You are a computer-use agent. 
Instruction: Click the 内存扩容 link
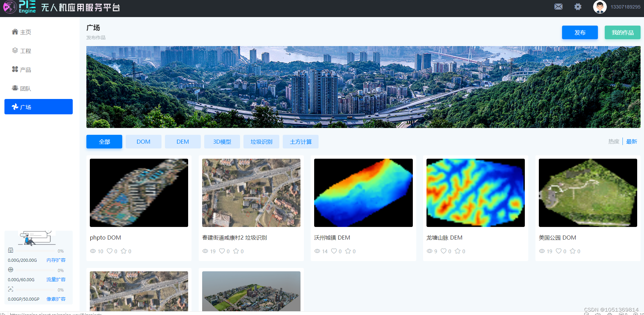pos(56,260)
